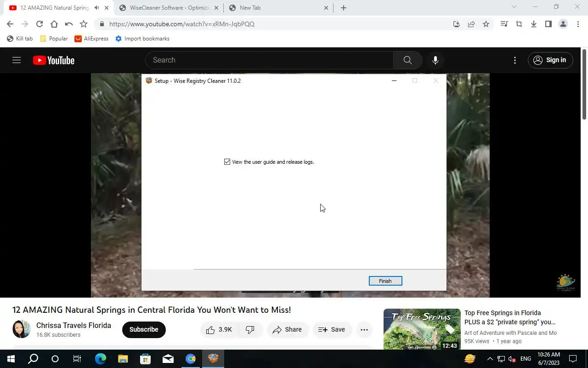Click the install page icon in address bar
This screenshot has height=368, width=588.
(456, 24)
